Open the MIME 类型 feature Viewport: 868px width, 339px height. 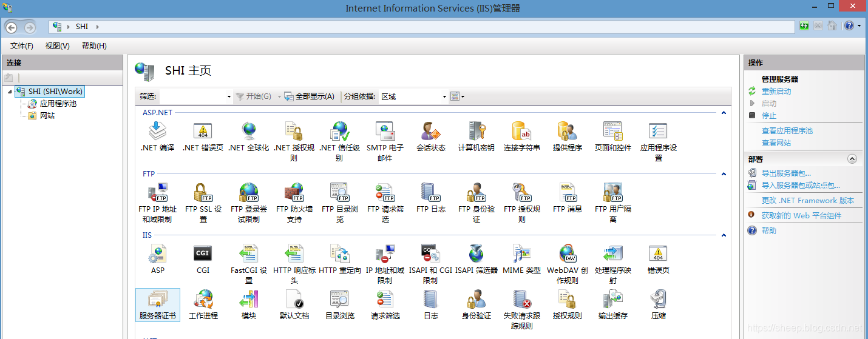(522, 259)
